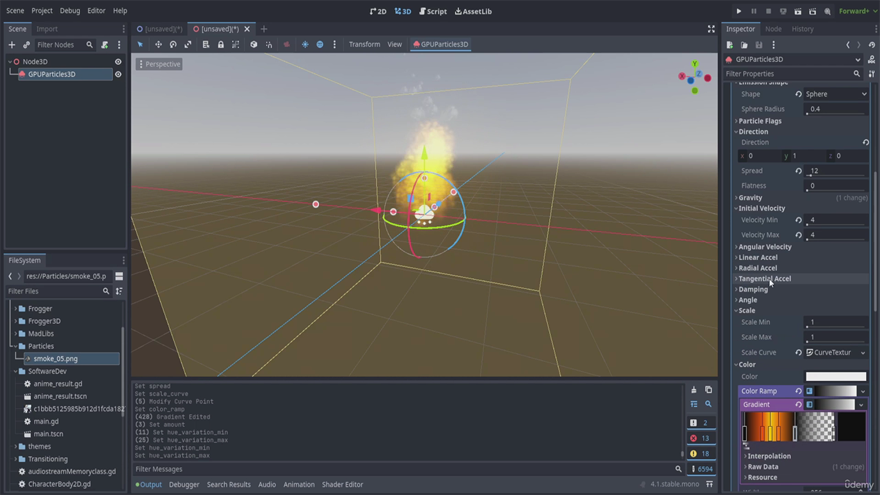Open the Perspective view menu button

pos(159,64)
